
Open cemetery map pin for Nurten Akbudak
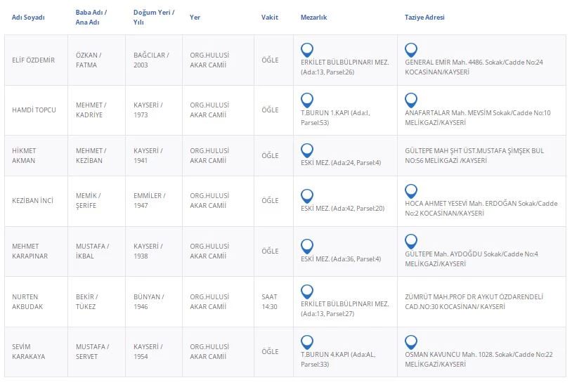coord(306,292)
